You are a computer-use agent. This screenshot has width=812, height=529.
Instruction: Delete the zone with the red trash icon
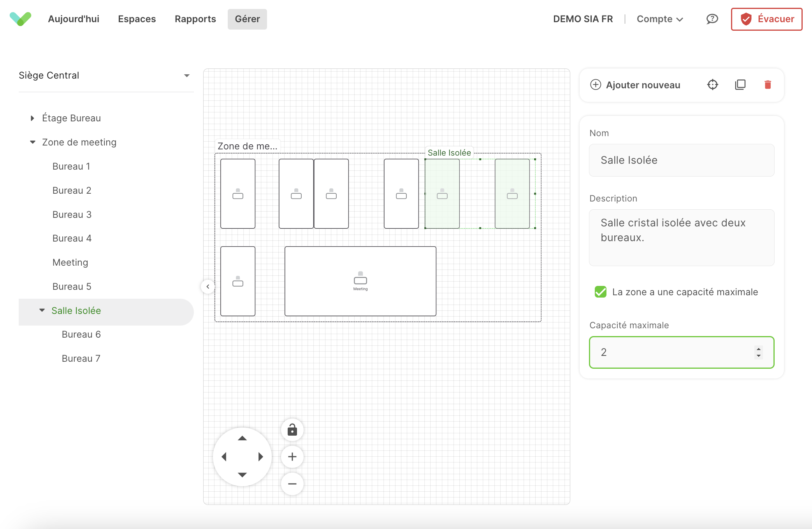point(768,85)
